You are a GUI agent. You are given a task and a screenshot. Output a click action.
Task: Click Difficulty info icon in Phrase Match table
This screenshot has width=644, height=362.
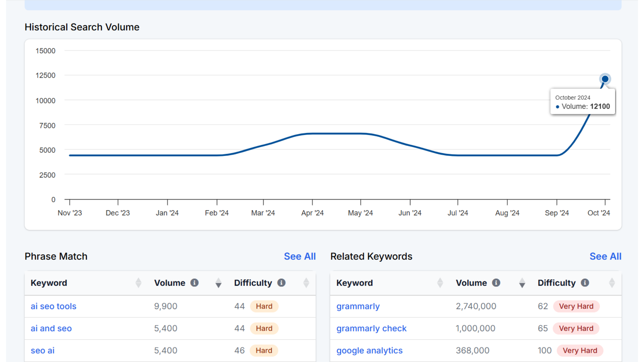(281, 283)
